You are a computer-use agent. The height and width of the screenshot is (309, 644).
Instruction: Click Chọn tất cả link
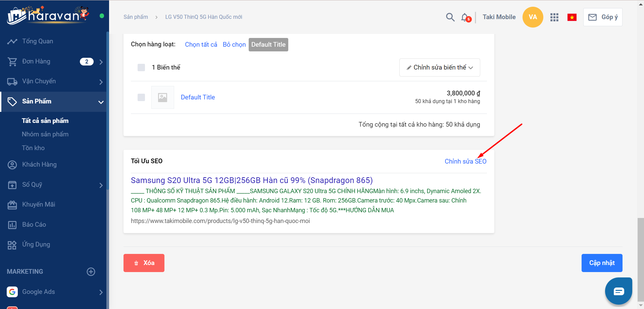tap(201, 45)
